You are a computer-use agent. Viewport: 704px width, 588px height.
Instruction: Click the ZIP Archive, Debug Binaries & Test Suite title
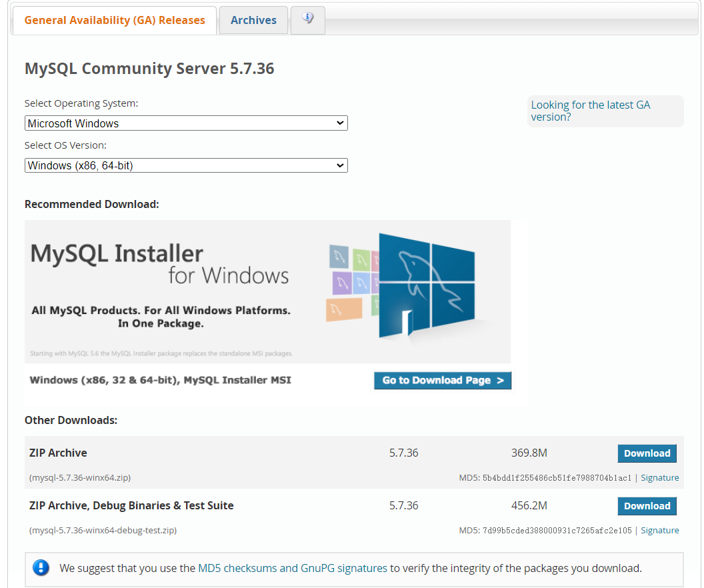tap(131, 505)
